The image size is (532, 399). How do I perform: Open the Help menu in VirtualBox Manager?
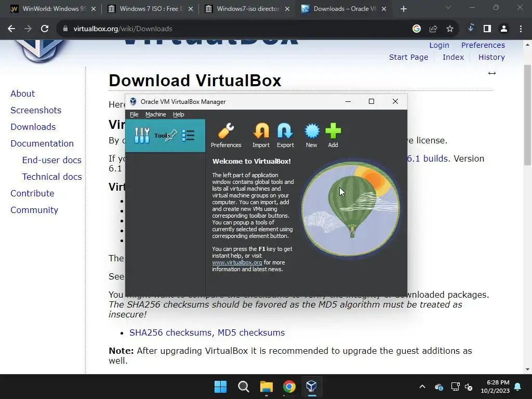179,114
